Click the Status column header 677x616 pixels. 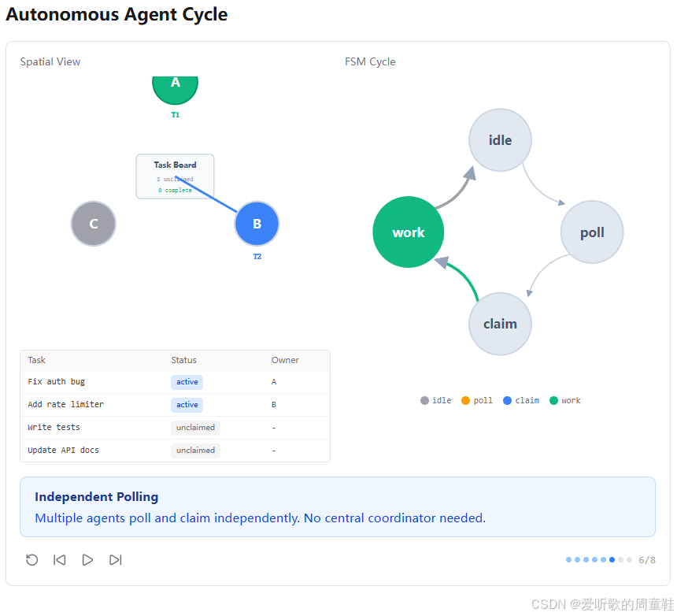tap(183, 360)
